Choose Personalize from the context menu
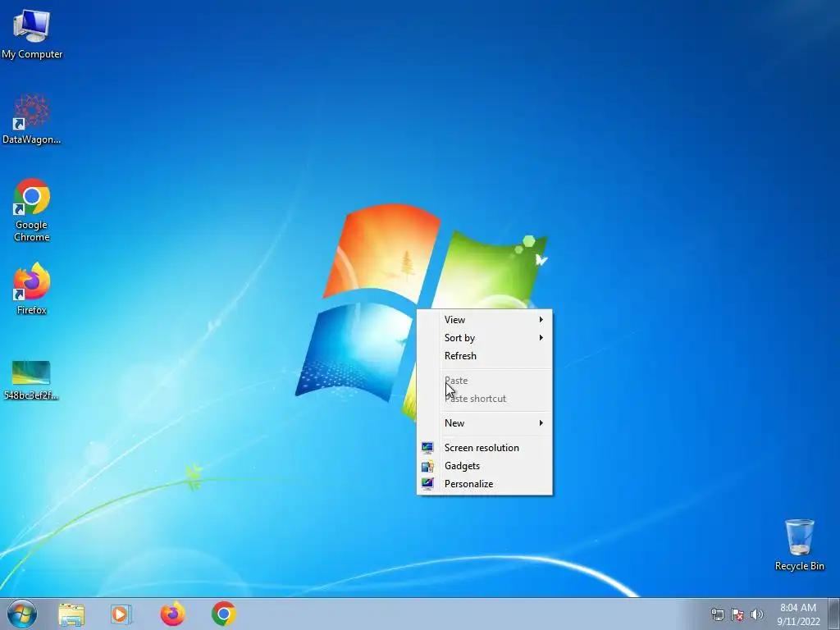The image size is (840, 630). (484, 484)
